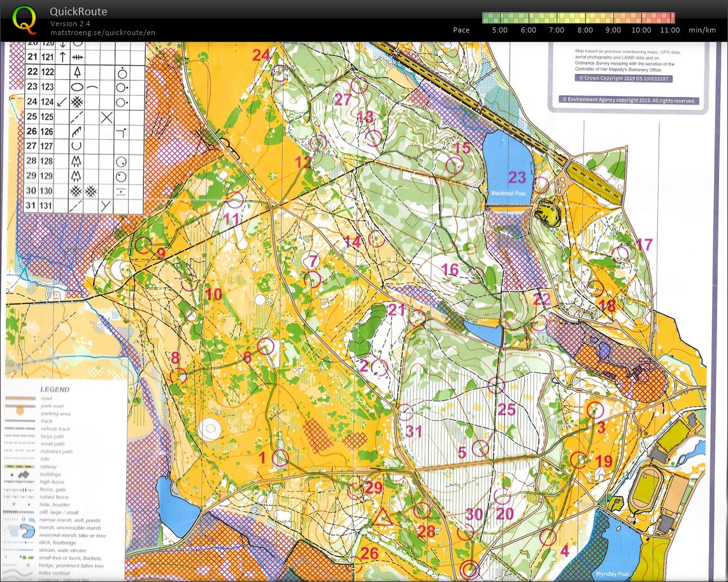Click control description row 21 121
The height and width of the screenshot is (582, 728).
pyautogui.click(x=83, y=57)
